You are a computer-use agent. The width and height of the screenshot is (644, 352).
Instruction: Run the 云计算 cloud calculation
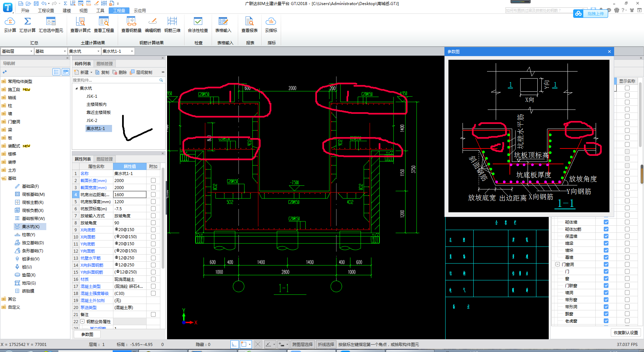point(10,25)
